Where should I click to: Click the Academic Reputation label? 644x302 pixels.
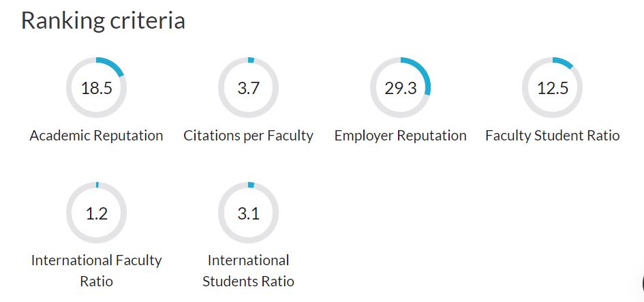pos(97,136)
